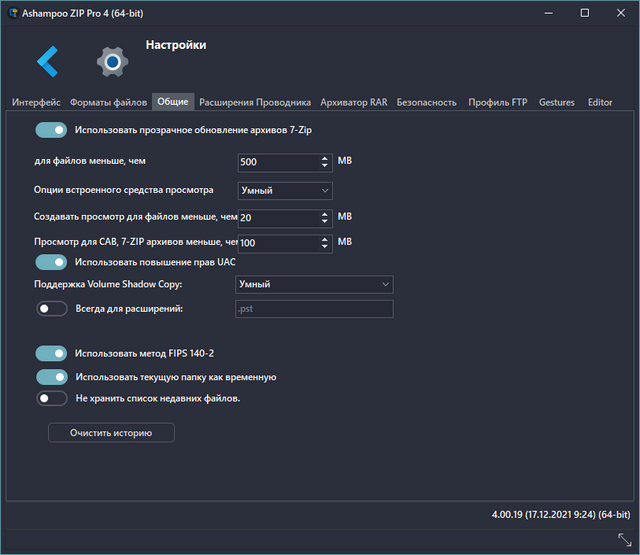640x555 pixels.
Task: Open the built-in viewer options dropdown
Action: [285, 190]
